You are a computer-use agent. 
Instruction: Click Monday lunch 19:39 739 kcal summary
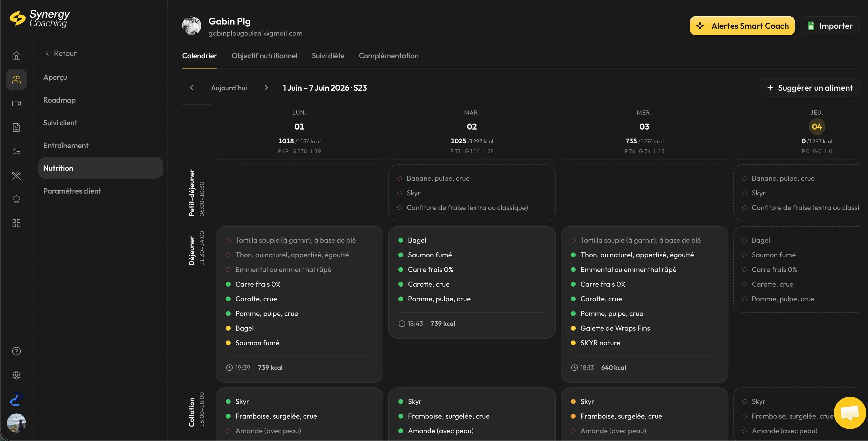pos(254,368)
